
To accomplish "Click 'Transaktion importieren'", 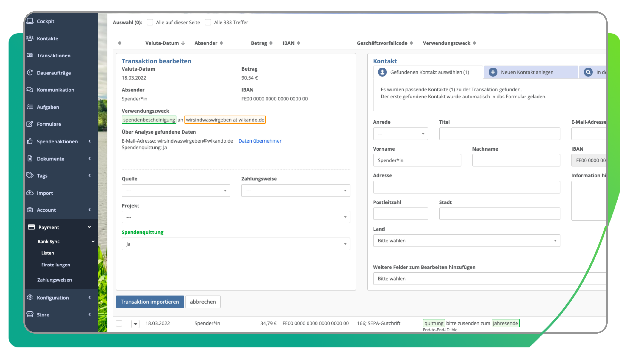I will 150,302.
